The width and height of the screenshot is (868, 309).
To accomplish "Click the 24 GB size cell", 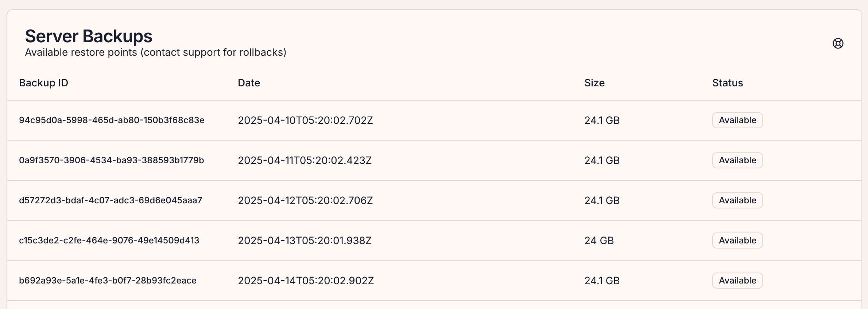I will click(x=599, y=240).
